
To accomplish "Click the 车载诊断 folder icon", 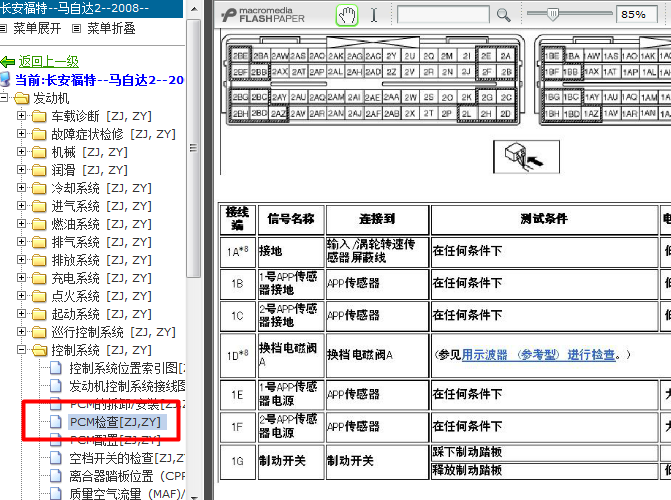I will (39, 116).
